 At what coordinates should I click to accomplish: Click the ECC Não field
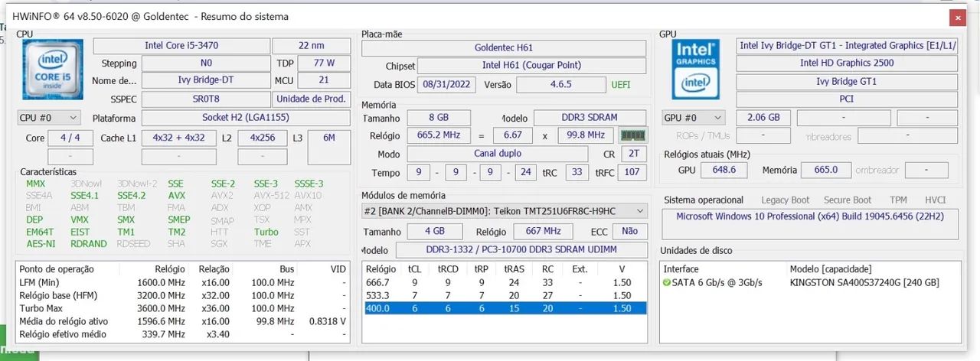click(629, 231)
